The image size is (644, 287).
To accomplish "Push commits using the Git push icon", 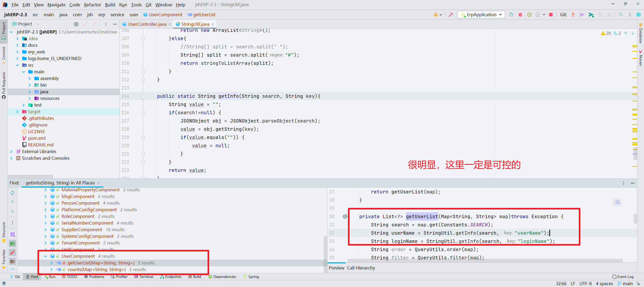I will tap(582, 15).
